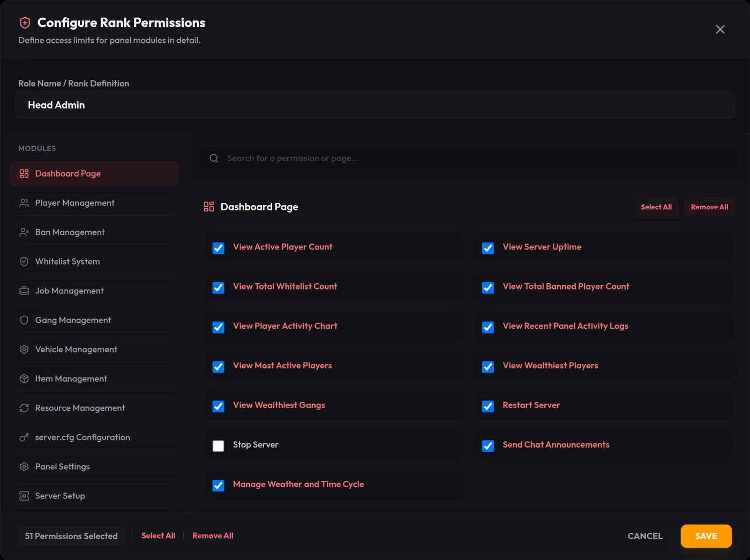Close the dialog with the X icon
Image resolution: width=750 pixels, height=560 pixels.
pyautogui.click(x=720, y=29)
